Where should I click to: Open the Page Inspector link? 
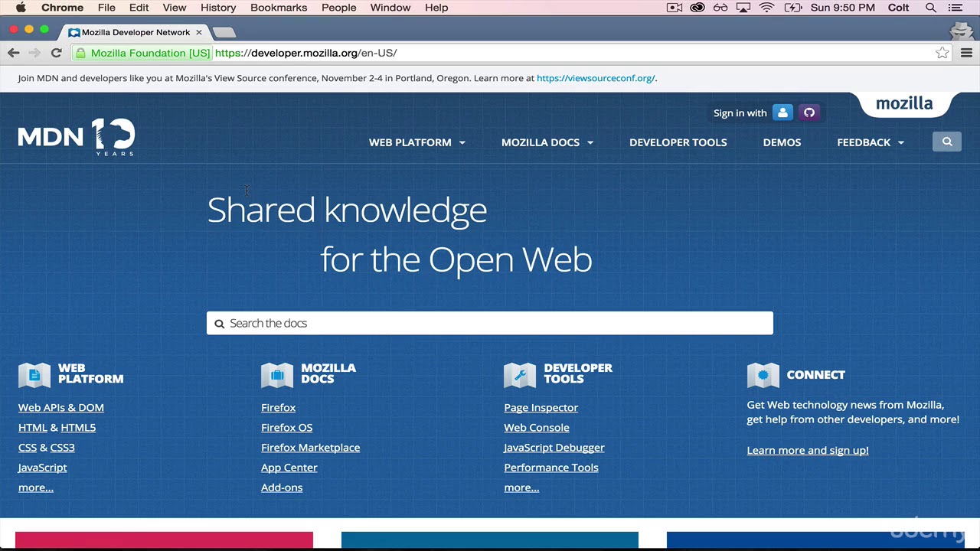pyautogui.click(x=541, y=408)
